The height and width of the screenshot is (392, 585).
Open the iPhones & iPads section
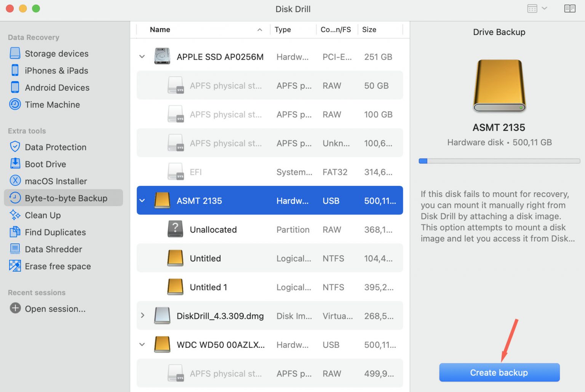tap(15, 70)
